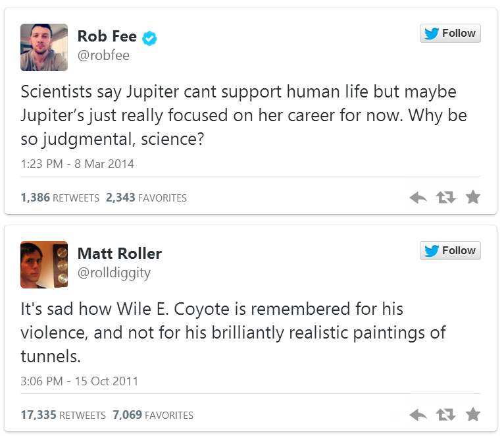Open Matt Roller's profile picture
This screenshot has width=504, height=436.
point(44,265)
